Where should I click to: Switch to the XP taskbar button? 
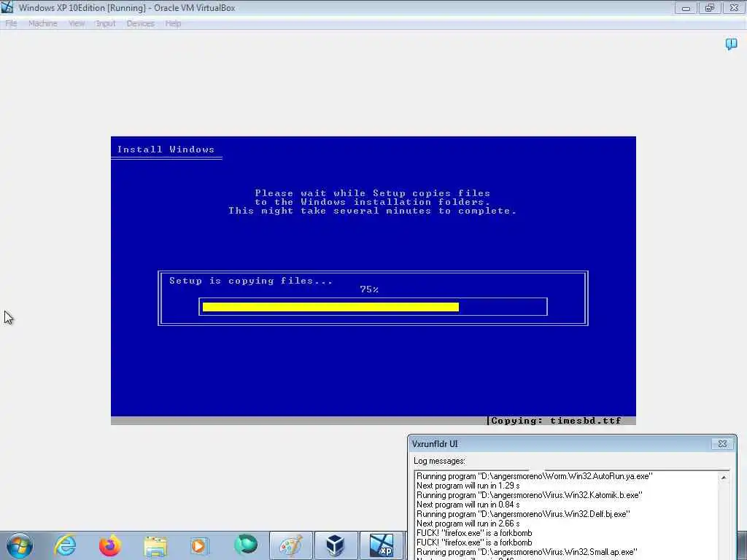click(382, 545)
